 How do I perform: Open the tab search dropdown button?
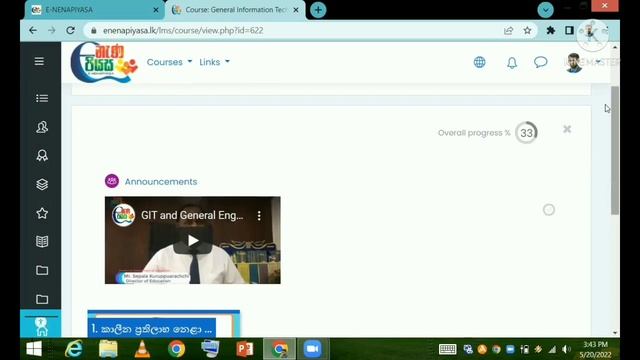click(x=545, y=9)
